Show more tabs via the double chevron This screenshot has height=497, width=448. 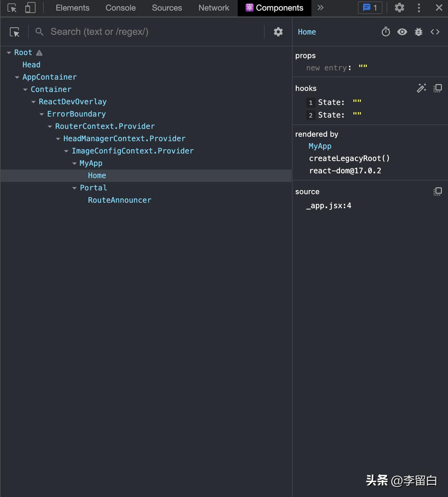320,8
